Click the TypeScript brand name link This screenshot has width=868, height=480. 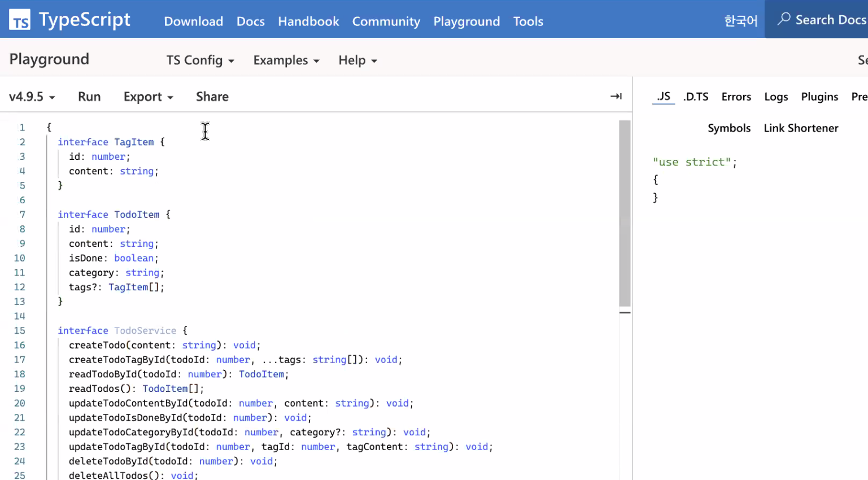pos(85,20)
